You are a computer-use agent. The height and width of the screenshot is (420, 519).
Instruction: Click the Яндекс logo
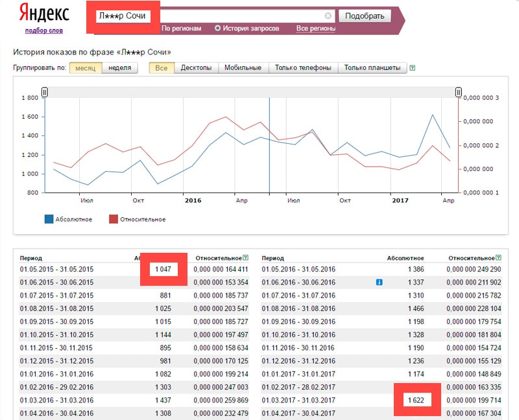point(44,13)
